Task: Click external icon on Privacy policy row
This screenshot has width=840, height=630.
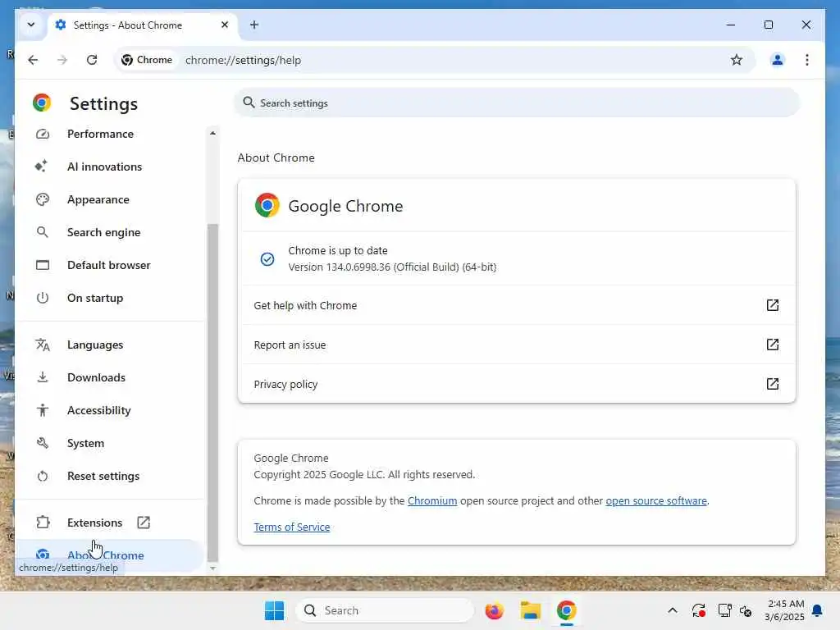Action: click(772, 384)
